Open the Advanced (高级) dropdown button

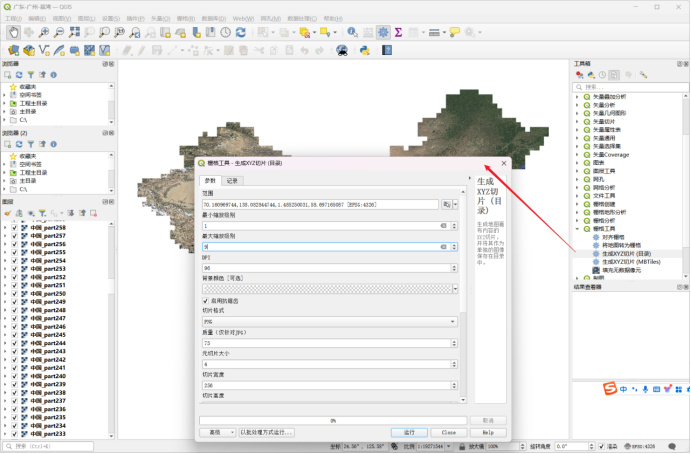pyautogui.click(x=218, y=432)
